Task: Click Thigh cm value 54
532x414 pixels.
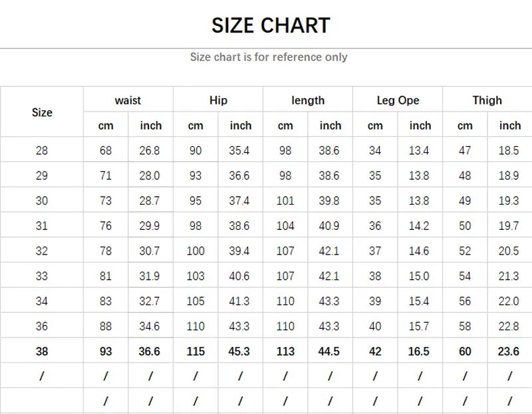Action: click(x=465, y=276)
